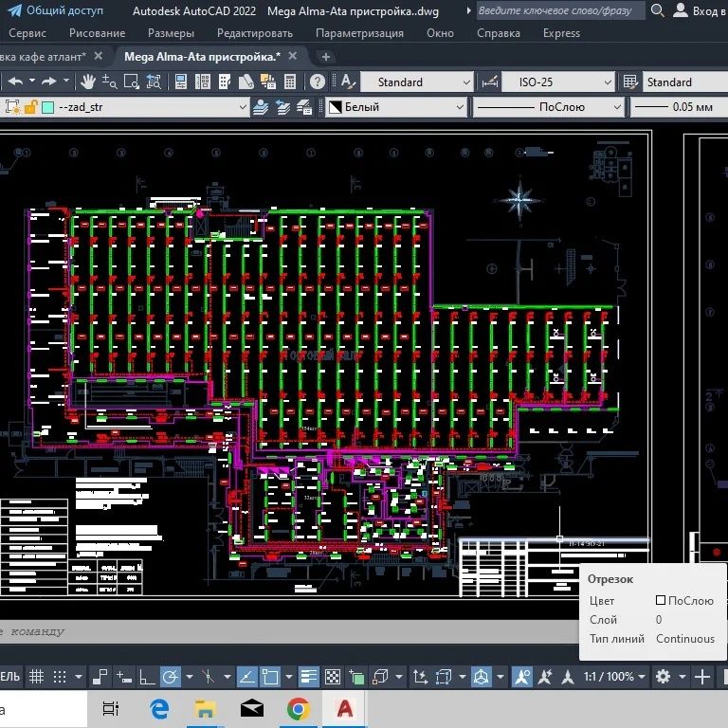Toggle Snap mode in status bar
This screenshot has height=728, width=728.
pos(60,677)
